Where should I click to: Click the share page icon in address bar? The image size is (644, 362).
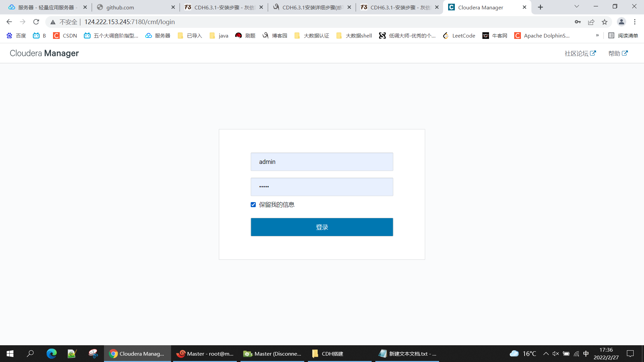[x=591, y=22]
